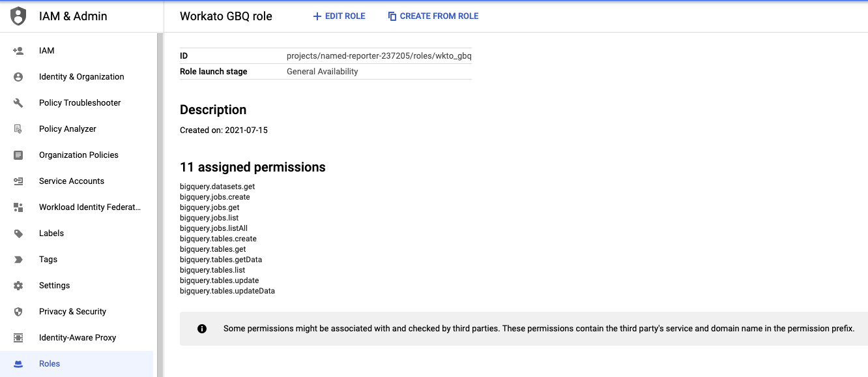Viewport: 868px width, 377px height.
Task: Click the Service Accounts sidebar icon
Action: coord(18,181)
